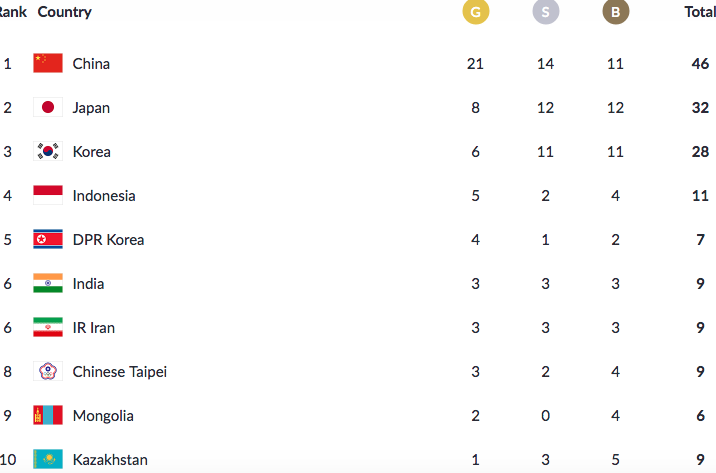Click the Kazakhstan flag icon

coord(48,459)
